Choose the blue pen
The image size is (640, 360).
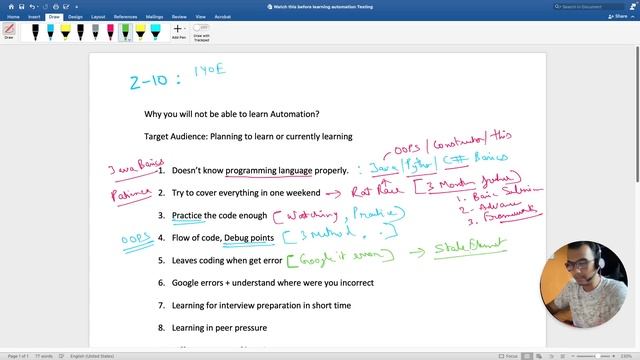click(x=50, y=32)
